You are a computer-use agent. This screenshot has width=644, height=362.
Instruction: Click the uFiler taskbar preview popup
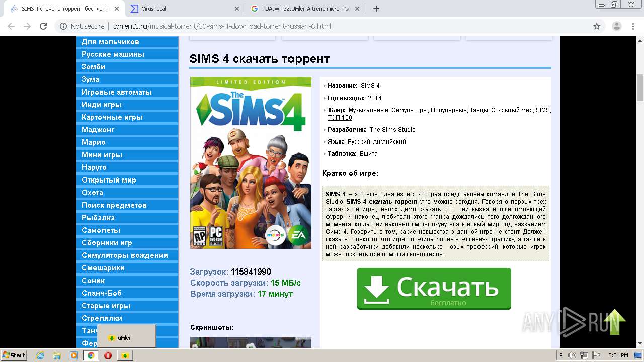click(x=127, y=336)
